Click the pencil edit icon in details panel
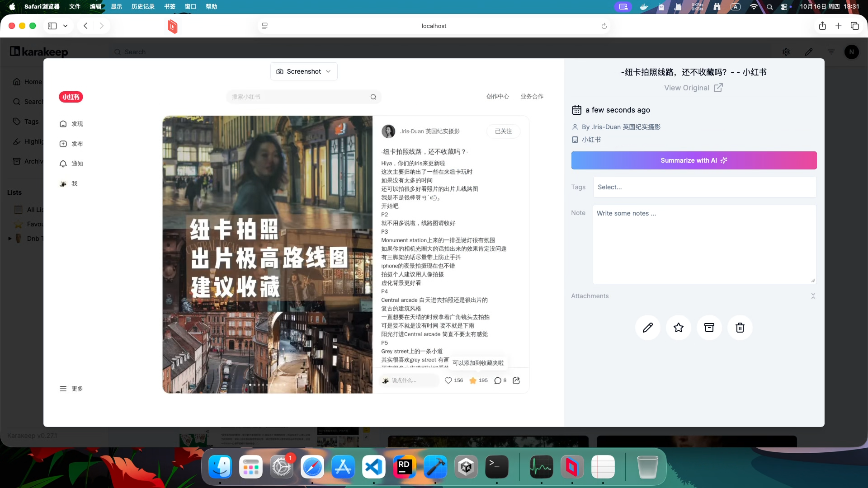The image size is (868, 488). [x=647, y=328]
